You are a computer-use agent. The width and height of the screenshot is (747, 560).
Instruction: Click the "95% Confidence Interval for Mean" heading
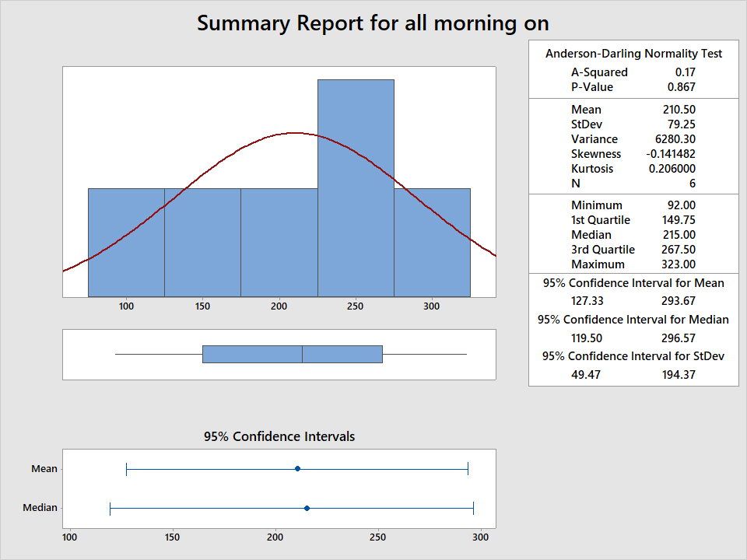(633, 283)
